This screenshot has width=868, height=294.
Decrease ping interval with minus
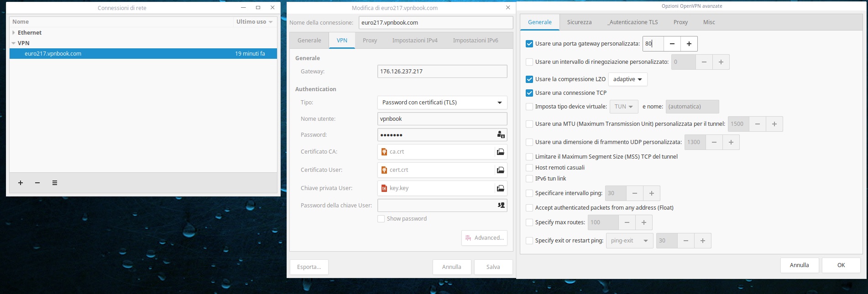tap(635, 193)
